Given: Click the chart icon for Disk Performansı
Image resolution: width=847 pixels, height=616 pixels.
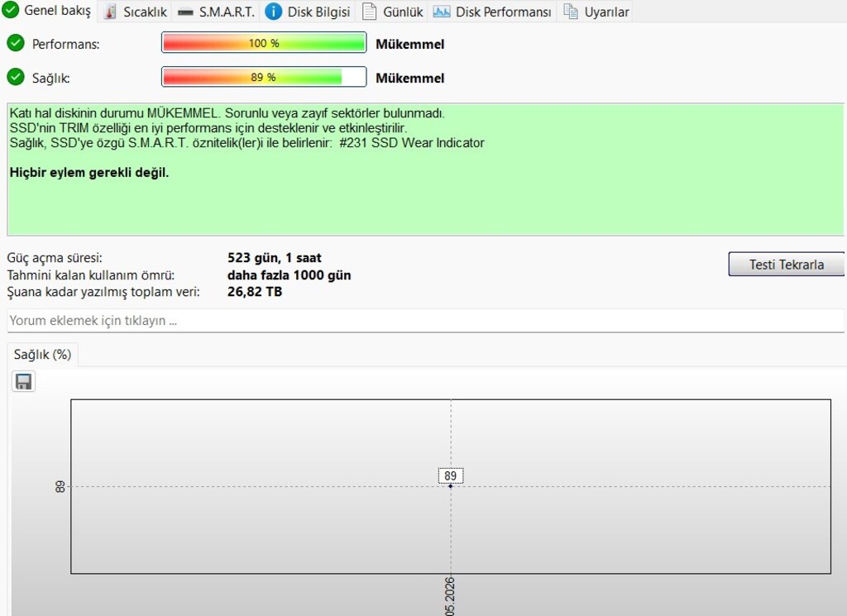Looking at the screenshot, I should [x=442, y=12].
